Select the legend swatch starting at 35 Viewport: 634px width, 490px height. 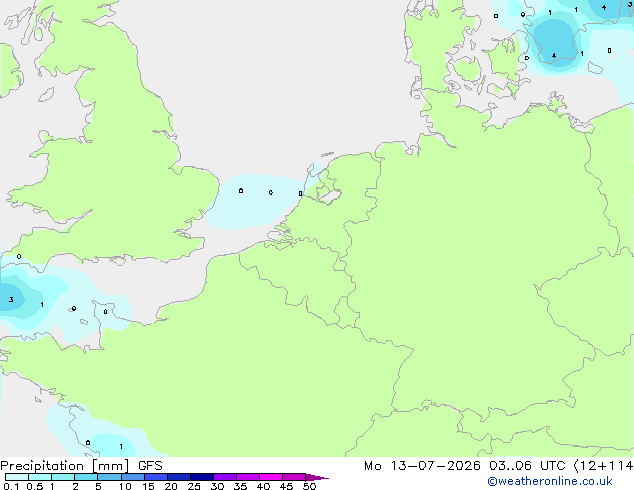click(x=247, y=477)
